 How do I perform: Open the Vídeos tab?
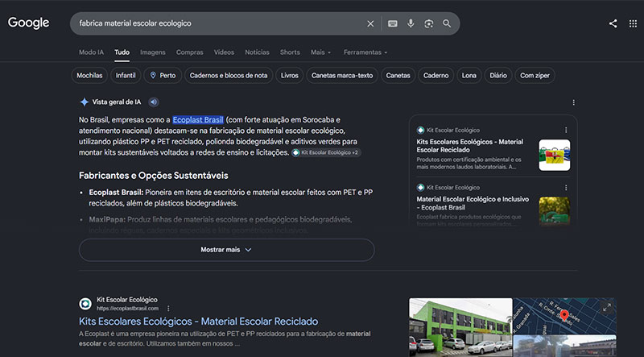(224, 52)
